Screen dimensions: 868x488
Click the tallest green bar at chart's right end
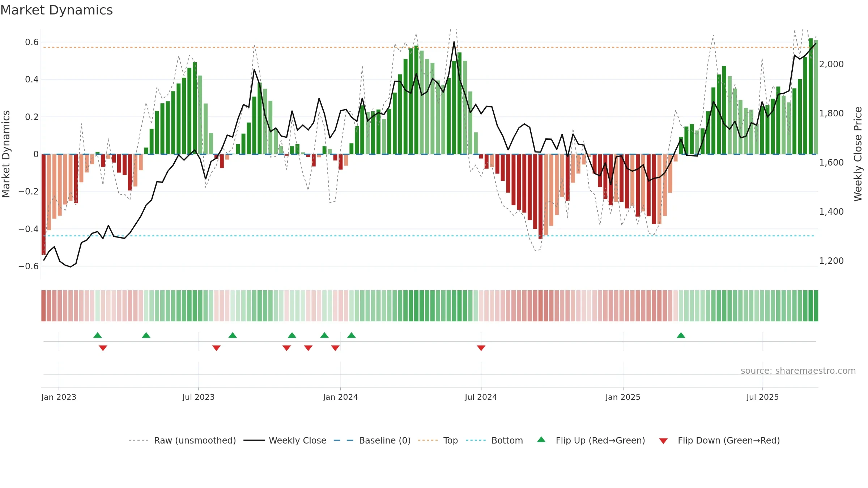pyautogui.click(x=811, y=96)
